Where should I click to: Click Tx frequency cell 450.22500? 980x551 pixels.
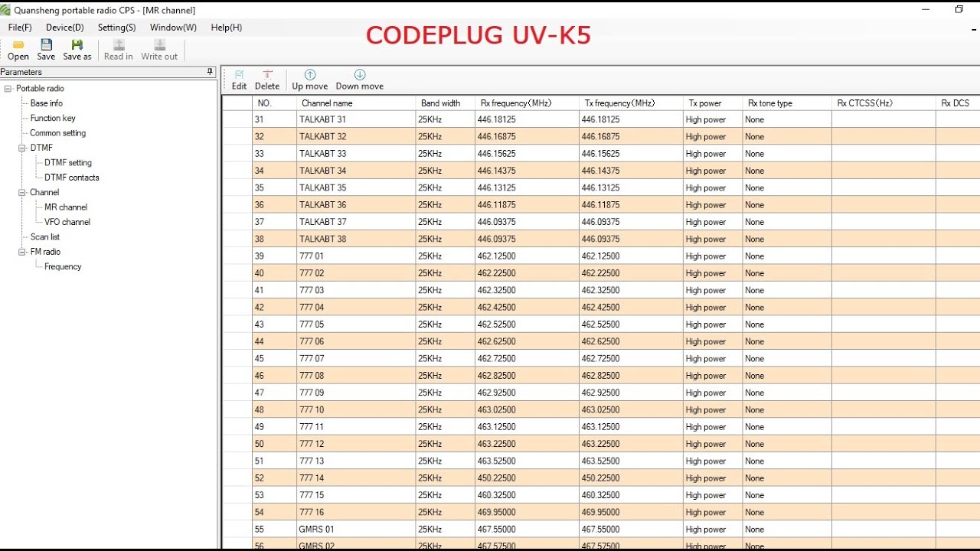pos(632,478)
